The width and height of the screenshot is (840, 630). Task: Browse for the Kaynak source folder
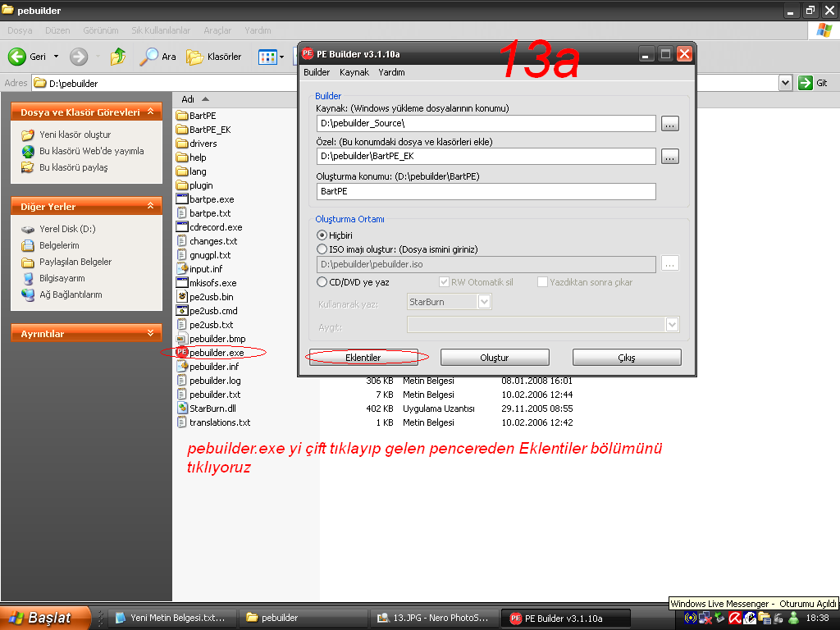click(669, 124)
